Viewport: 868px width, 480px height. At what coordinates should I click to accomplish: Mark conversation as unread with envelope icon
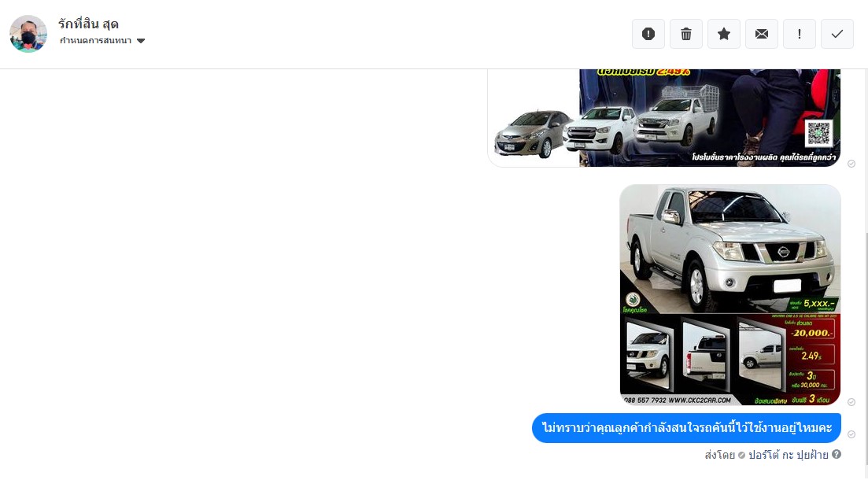pos(762,35)
